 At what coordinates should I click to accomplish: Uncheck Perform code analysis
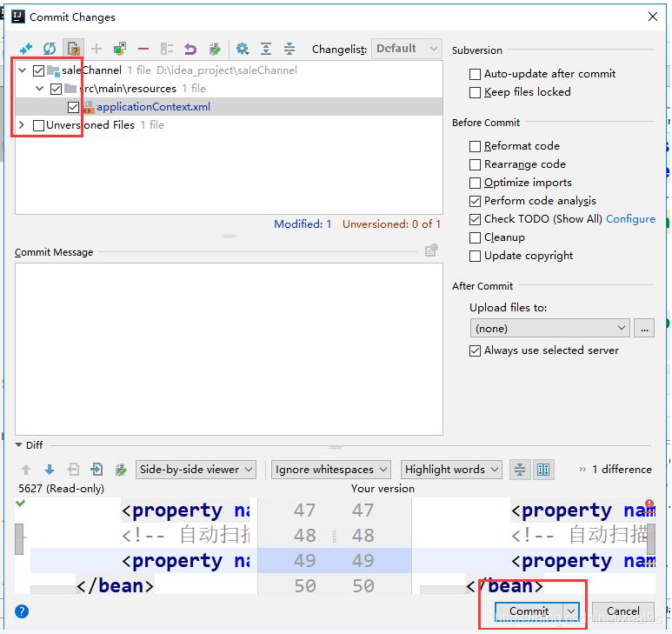point(475,201)
